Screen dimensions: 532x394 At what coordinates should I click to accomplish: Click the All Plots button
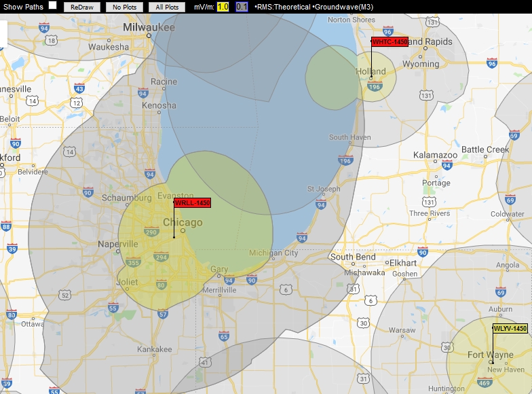(167, 7)
